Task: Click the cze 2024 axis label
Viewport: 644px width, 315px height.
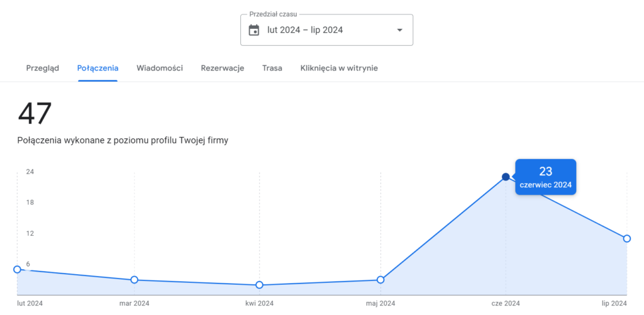Action: (x=506, y=304)
